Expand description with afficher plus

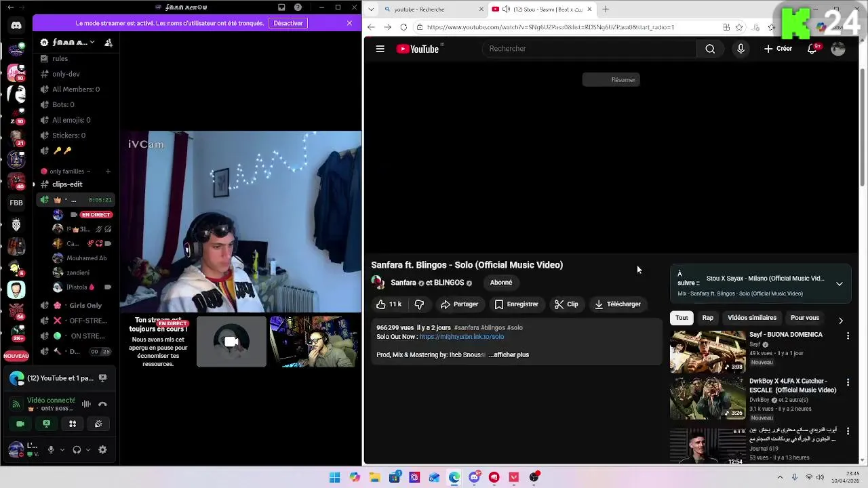509,355
